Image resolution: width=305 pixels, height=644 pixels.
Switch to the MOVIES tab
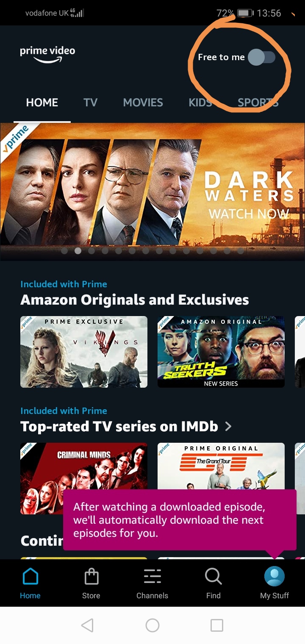(x=143, y=103)
